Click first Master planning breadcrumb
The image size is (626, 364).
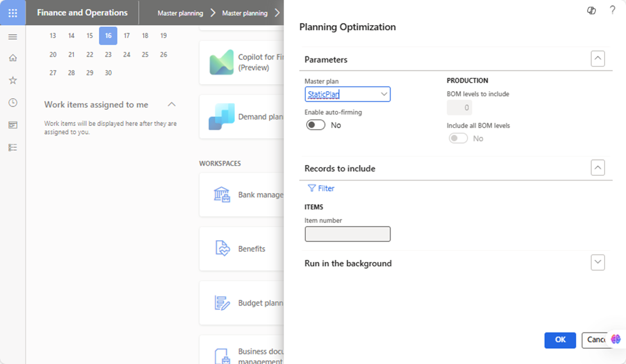click(180, 13)
